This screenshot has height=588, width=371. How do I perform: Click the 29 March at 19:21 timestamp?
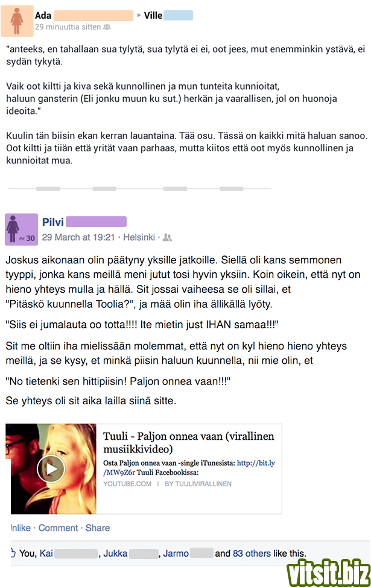click(x=78, y=237)
